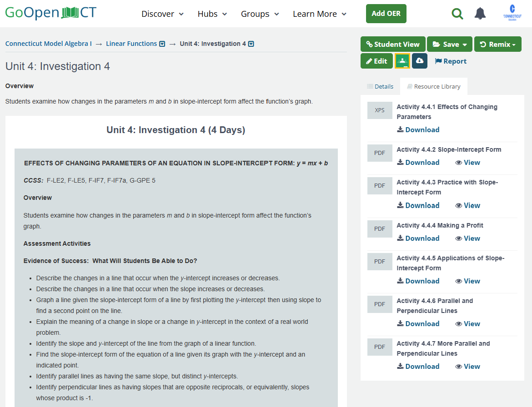Screen dimensions: 532x407
Task: Open the Connecticut user profile avatar
Action: [x=512, y=13]
